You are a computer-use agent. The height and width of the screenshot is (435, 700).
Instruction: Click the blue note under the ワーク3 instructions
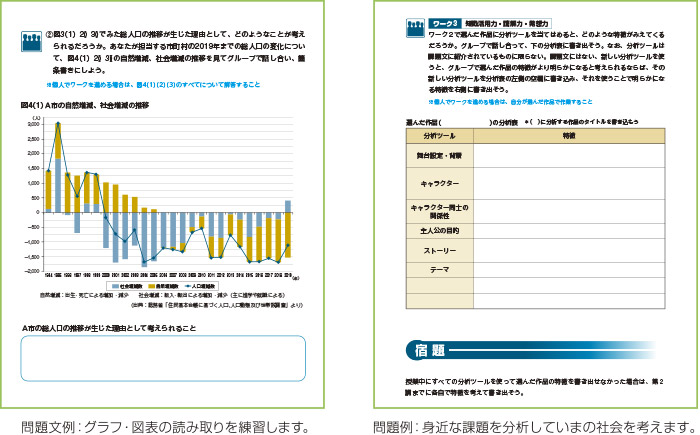[x=510, y=102]
